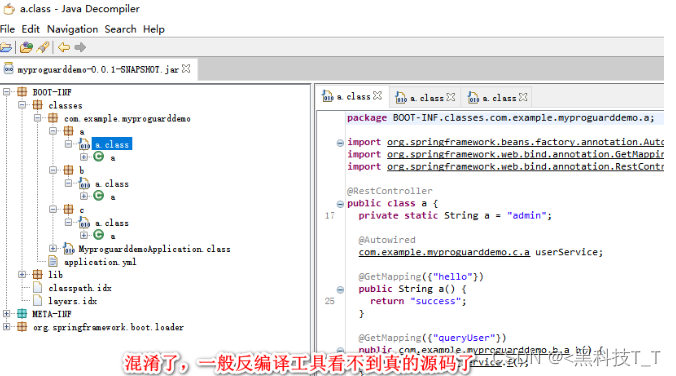Select the myproguarddemo-0.0.1-SNAPSHOT.jar tab

97,69
